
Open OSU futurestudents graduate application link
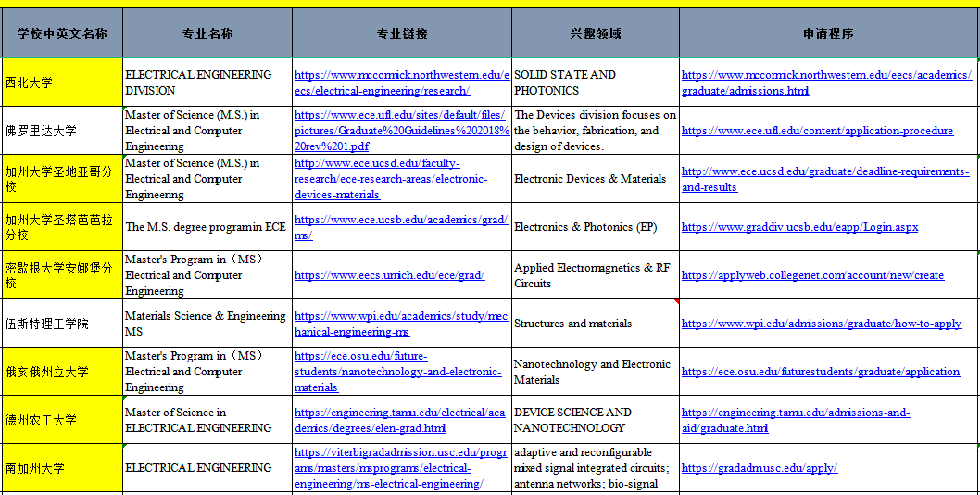(x=821, y=372)
